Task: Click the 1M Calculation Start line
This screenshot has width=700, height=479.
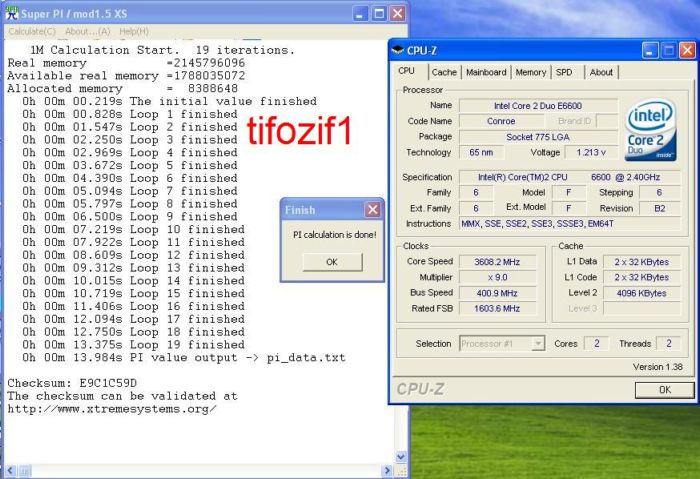Action: tap(162, 50)
